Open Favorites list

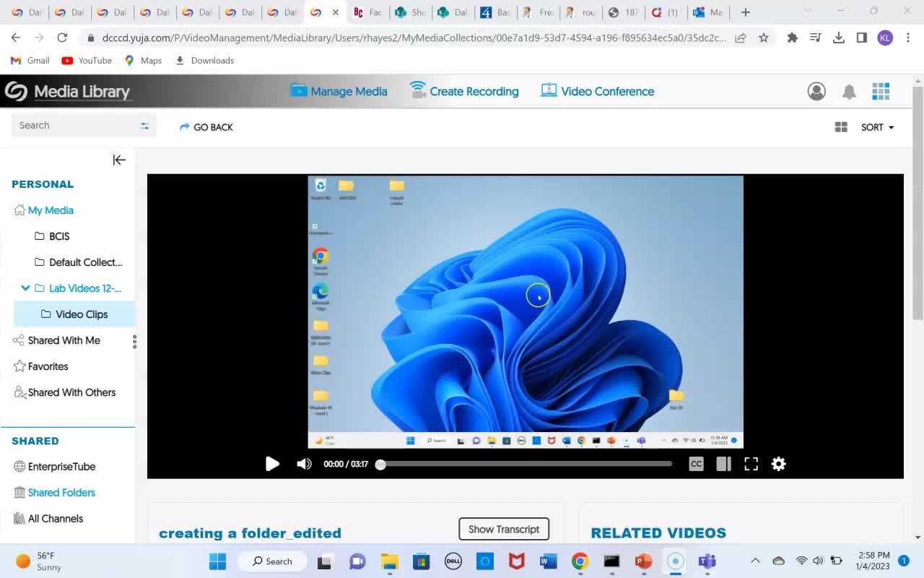tap(41, 366)
